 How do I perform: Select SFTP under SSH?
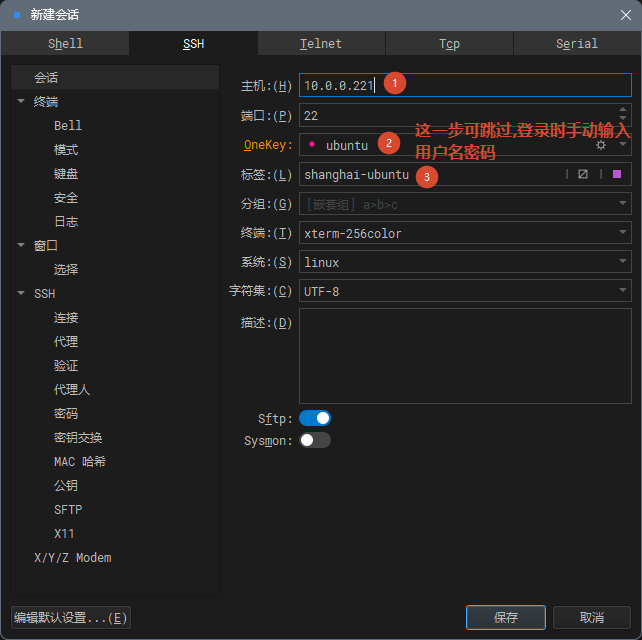pyautogui.click(x=68, y=509)
